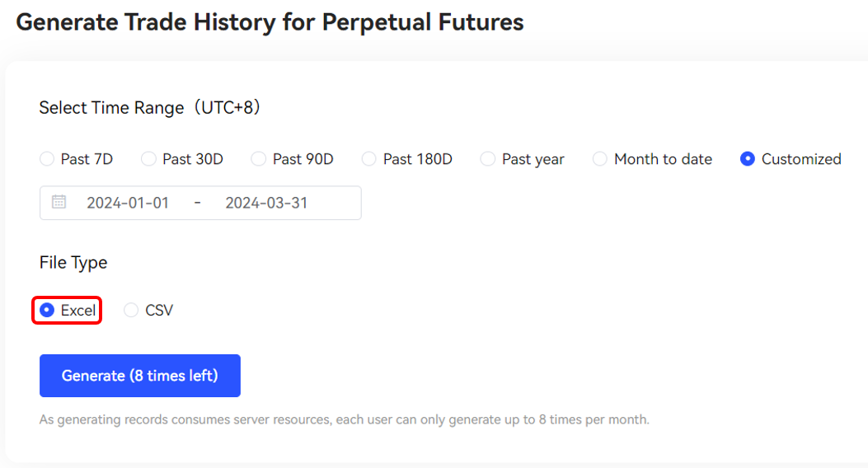Click the dash separator between the dates
The width and height of the screenshot is (868, 468).
coord(197,203)
